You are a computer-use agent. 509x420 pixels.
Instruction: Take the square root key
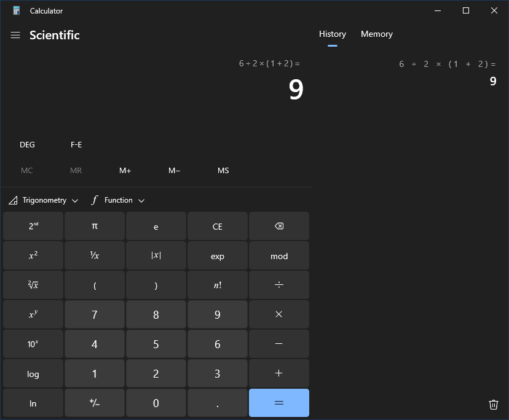click(33, 285)
